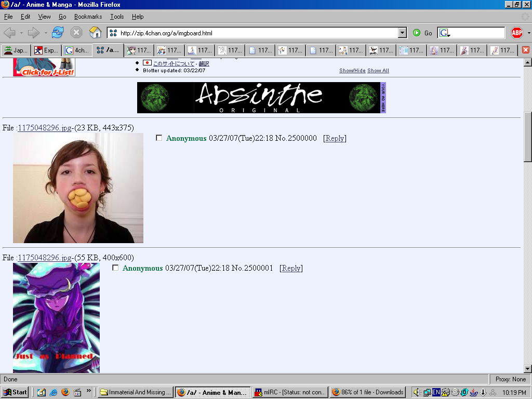Reply to post No.2500000

pos(335,138)
